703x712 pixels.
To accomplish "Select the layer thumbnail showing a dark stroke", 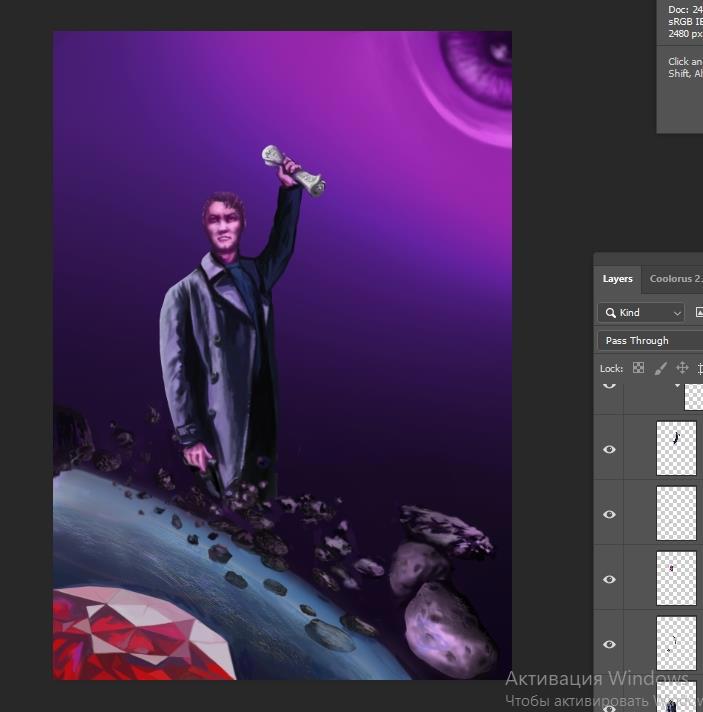I will (676, 448).
